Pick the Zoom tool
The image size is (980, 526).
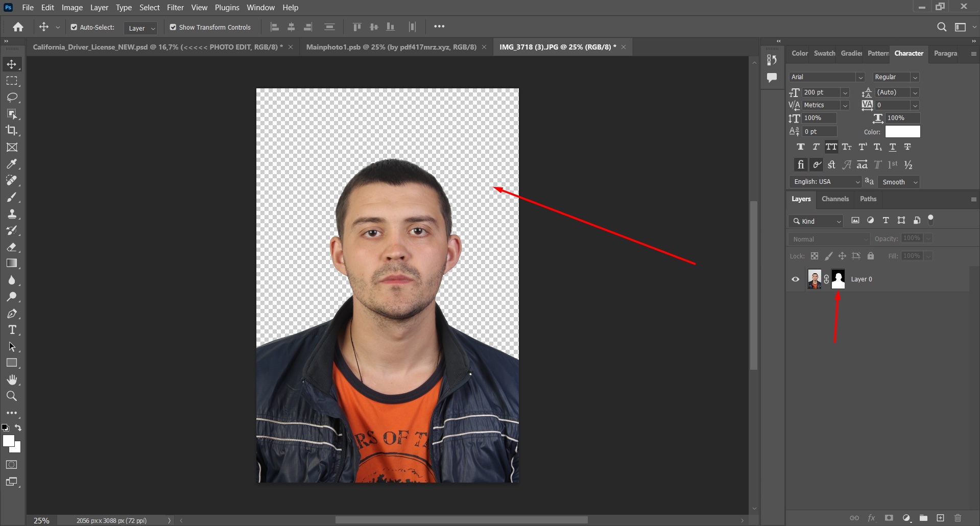(12, 396)
